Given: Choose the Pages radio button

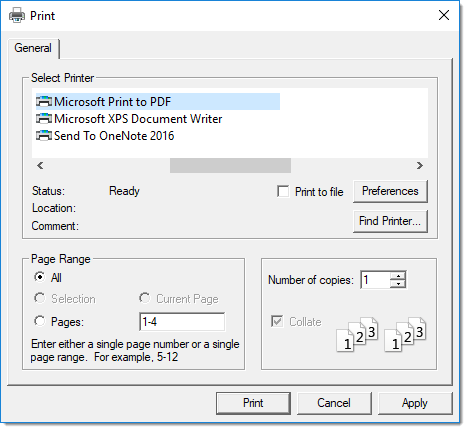Looking at the screenshot, I should [39, 321].
